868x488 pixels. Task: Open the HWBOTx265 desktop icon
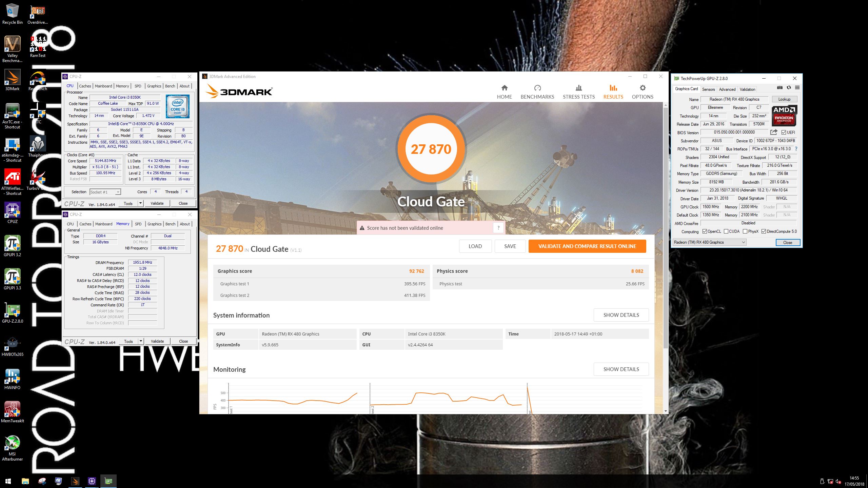[x=13, y=346]
